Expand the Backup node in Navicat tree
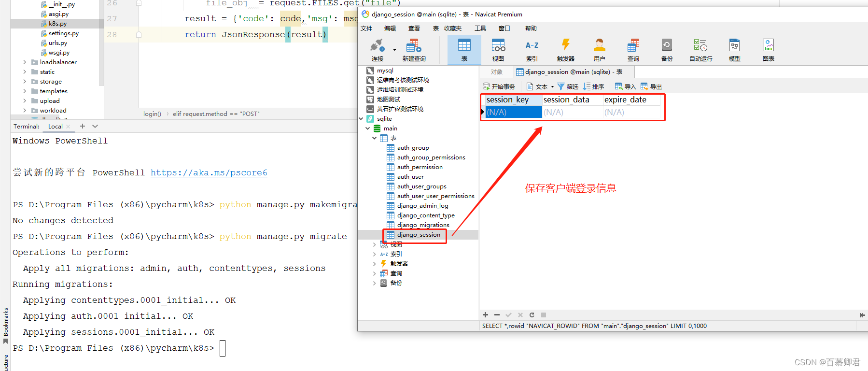Image resolution: width=868 pixels, height=371 pixels. [375, 283]
